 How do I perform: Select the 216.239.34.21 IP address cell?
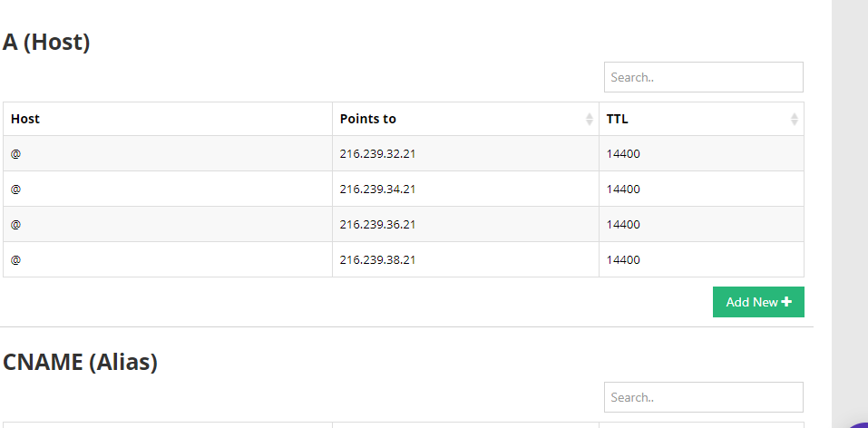click(x=377, y=190)
